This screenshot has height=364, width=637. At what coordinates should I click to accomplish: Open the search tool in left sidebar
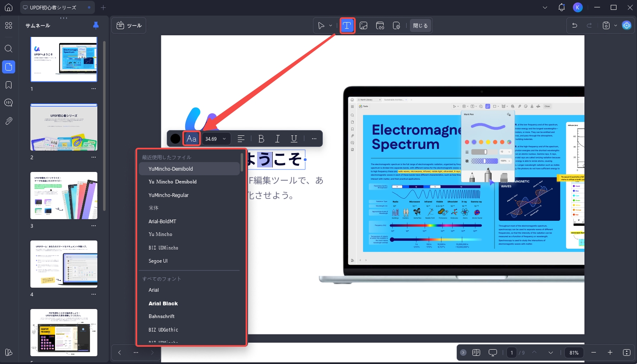click(9, 48)
